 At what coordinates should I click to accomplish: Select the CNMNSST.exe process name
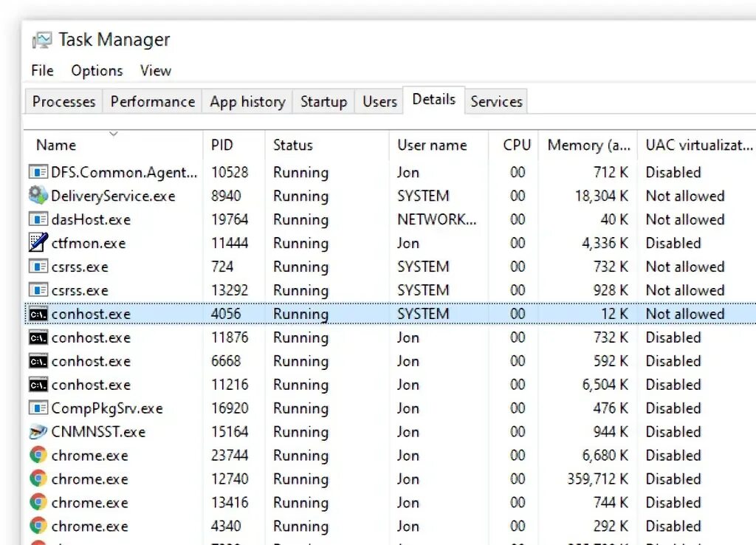click(98, 432)
